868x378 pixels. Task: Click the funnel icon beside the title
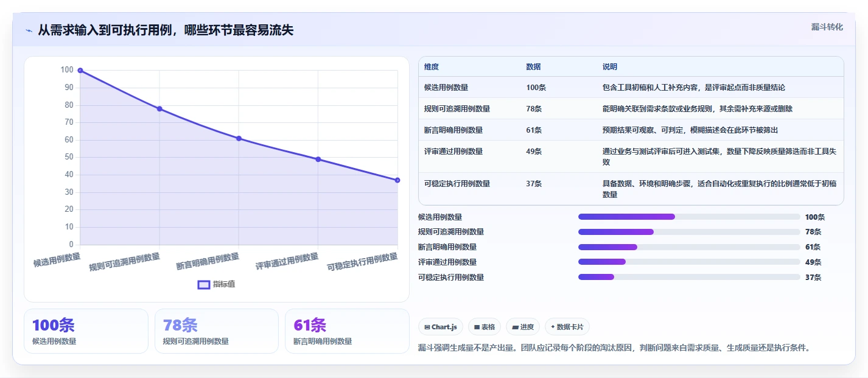29,30
